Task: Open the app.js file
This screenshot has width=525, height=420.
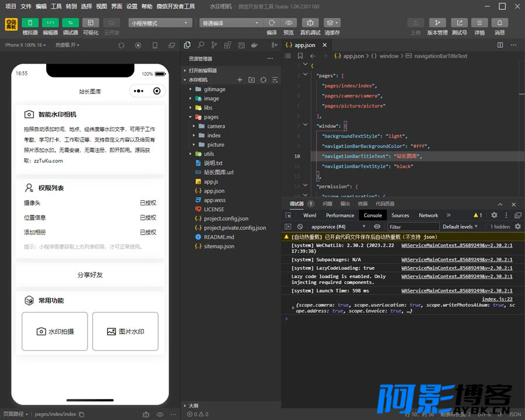Action: [211, 181]
